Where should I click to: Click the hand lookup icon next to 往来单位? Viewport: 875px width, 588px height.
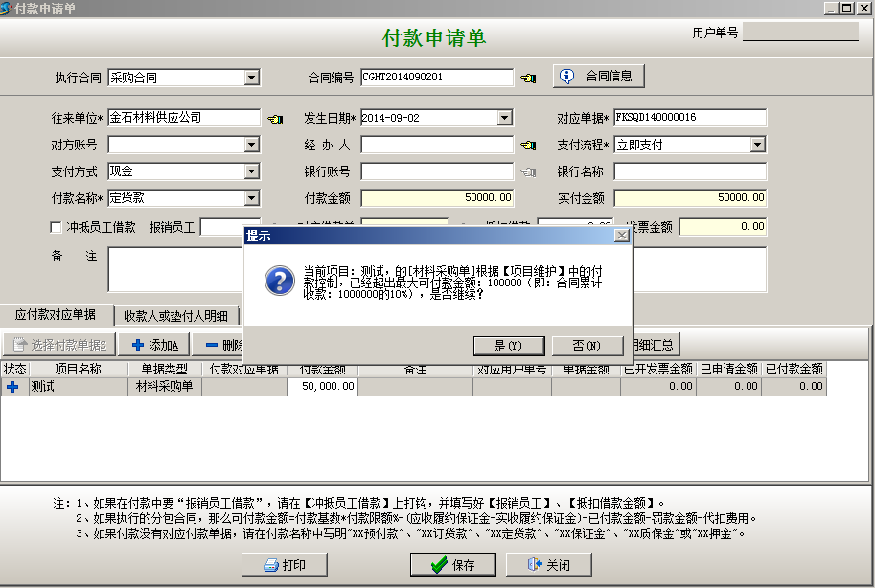coord(275,119)
